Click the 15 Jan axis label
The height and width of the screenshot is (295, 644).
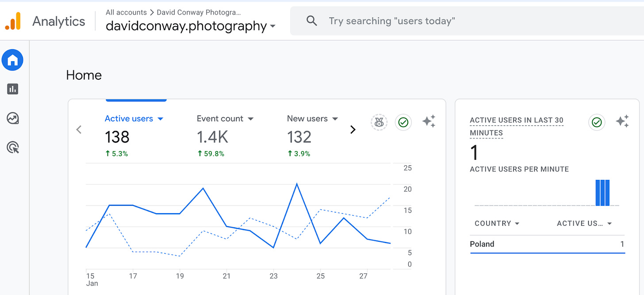point(92,279)
